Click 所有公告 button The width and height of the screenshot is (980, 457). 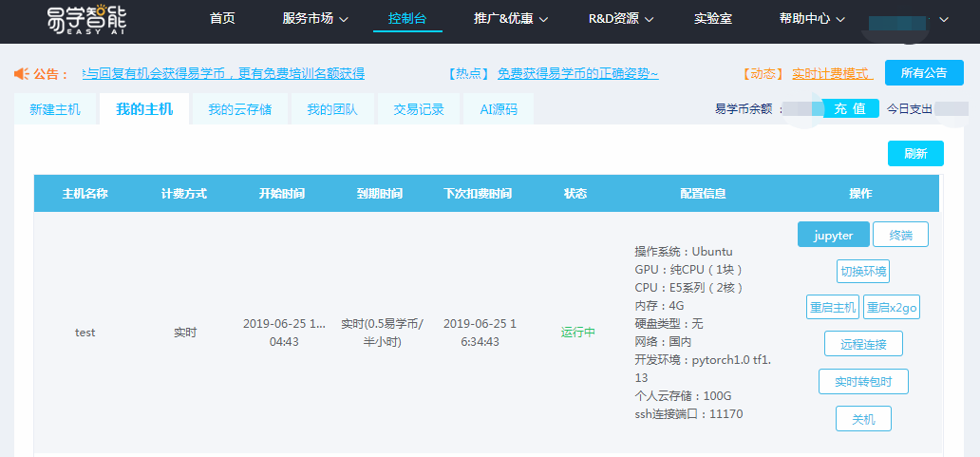(923, 73)
